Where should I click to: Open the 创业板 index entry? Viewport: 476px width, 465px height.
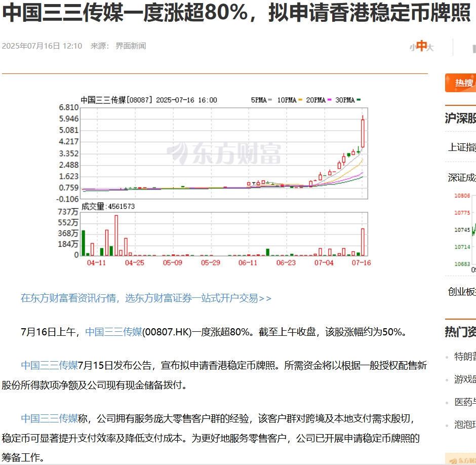462,292
